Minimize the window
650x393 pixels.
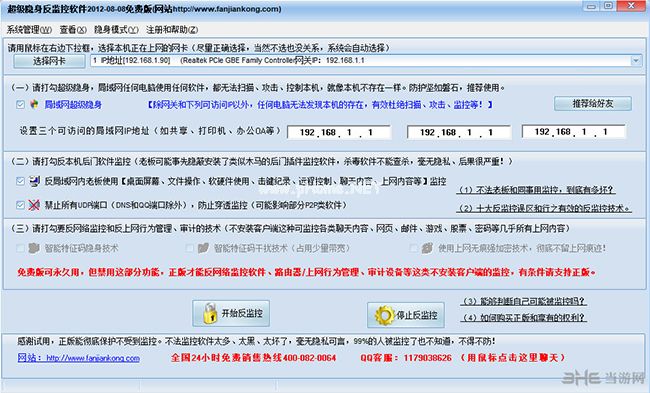point(591,6)
